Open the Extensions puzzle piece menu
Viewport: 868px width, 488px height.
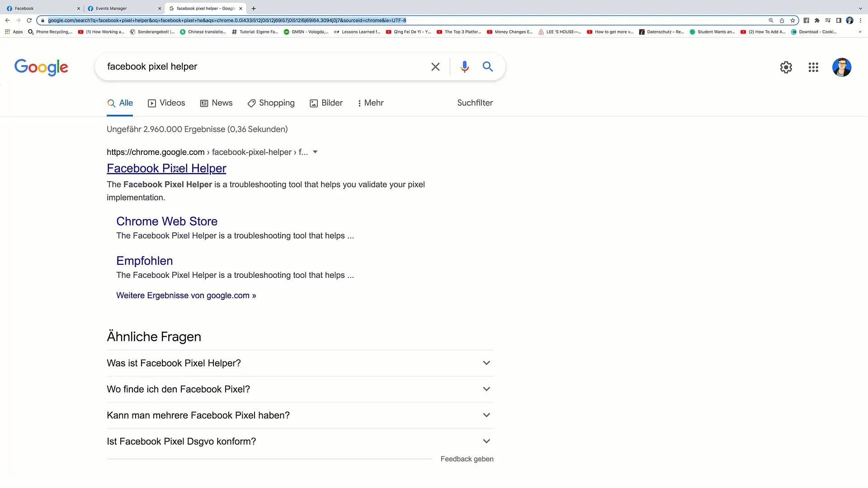817,20
